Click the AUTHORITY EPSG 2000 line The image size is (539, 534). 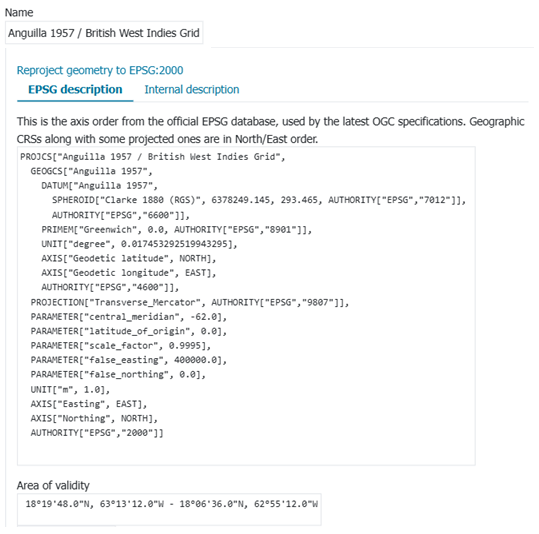pyautogui.click(x=97, y=433)
